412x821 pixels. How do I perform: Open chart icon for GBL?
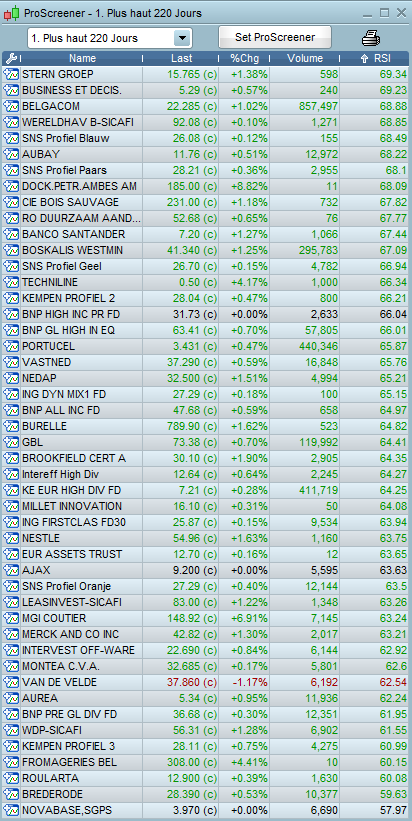11,442
